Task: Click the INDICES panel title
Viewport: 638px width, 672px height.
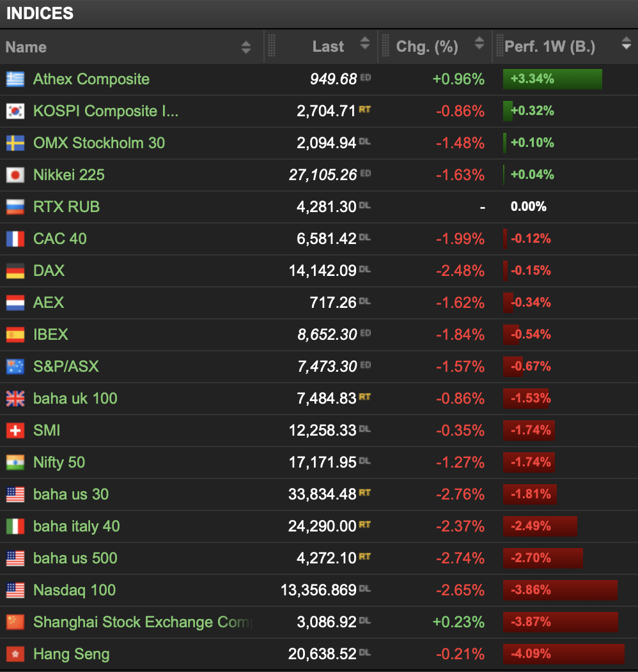Action: (40, 13)
